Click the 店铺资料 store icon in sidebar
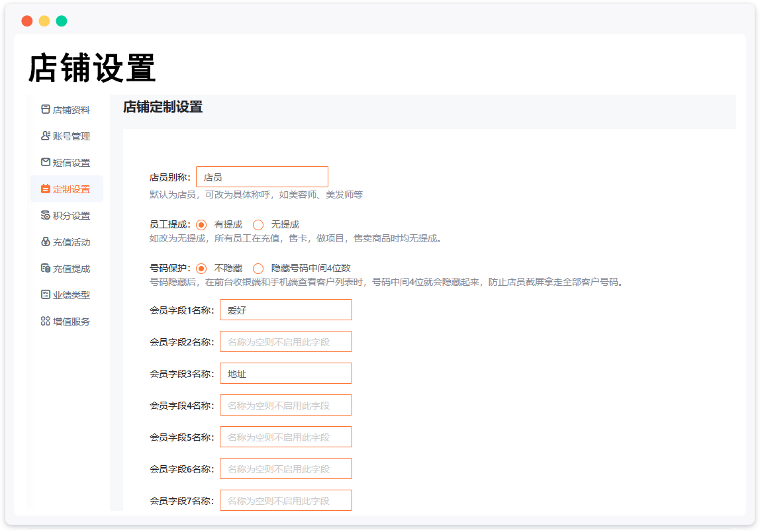760x532 pixels. point(46,109)
